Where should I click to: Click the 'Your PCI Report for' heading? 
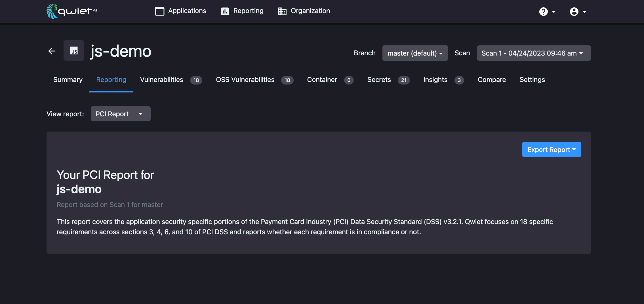[x=105, y=175]
